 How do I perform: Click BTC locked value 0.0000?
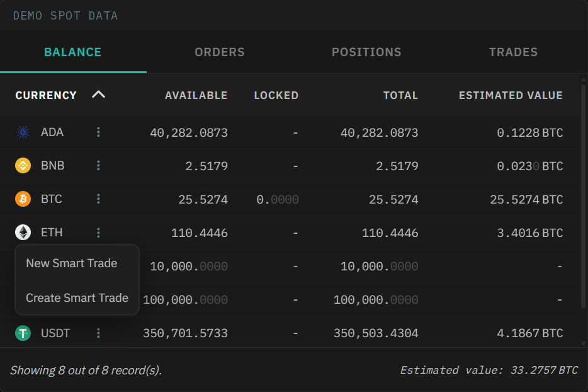click(278, 199)
